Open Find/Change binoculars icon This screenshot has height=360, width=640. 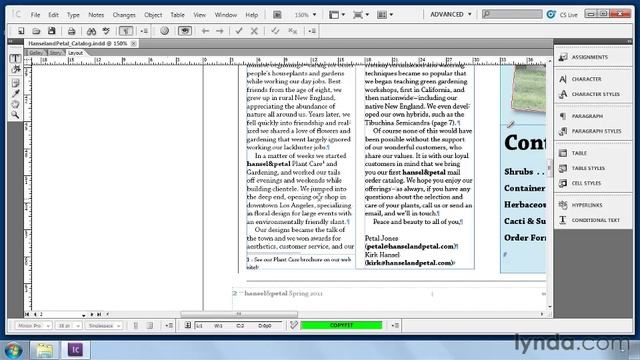pyautogui.click(x=91, y=31)
